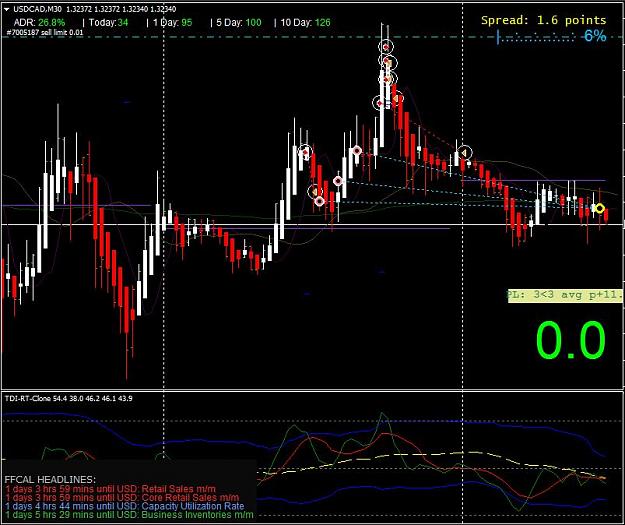This screenshot has width=625, height=525.
Task: Click the blue 6% percentage readout
Action: (595, 36)
